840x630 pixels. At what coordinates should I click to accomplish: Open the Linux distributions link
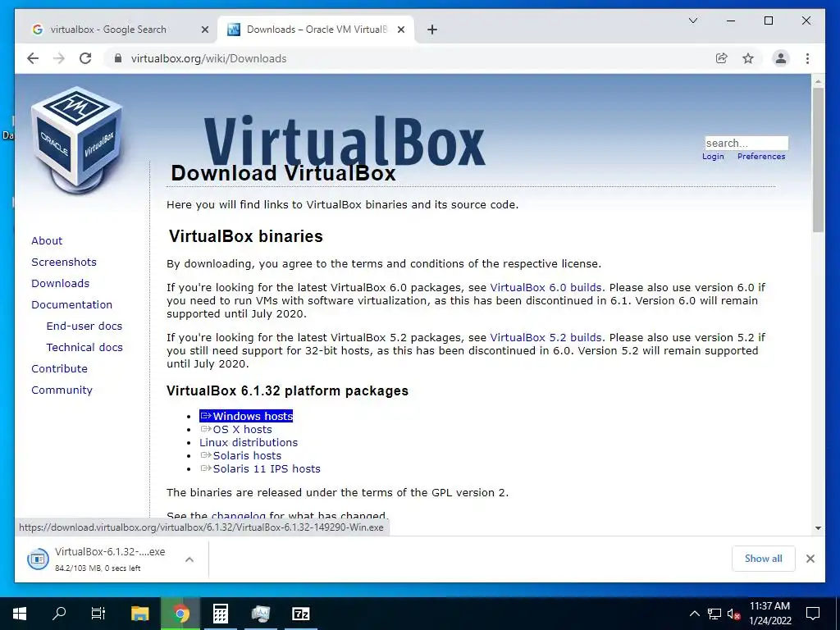pyautogui.click(x=248, y=443)
